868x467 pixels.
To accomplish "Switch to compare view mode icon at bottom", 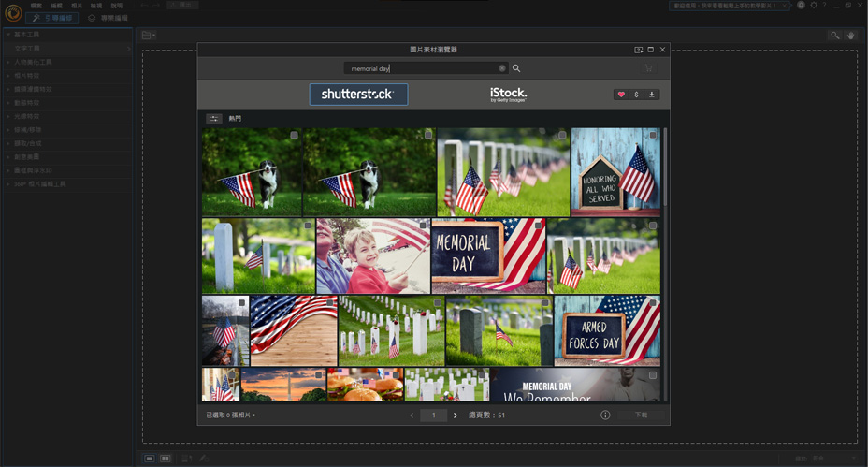I will tap(165, 459).
